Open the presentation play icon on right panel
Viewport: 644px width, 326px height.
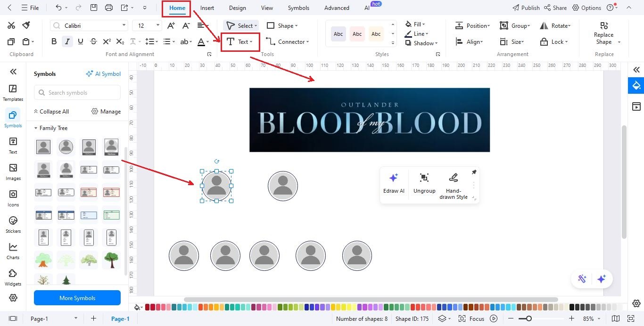click(636, 106)
